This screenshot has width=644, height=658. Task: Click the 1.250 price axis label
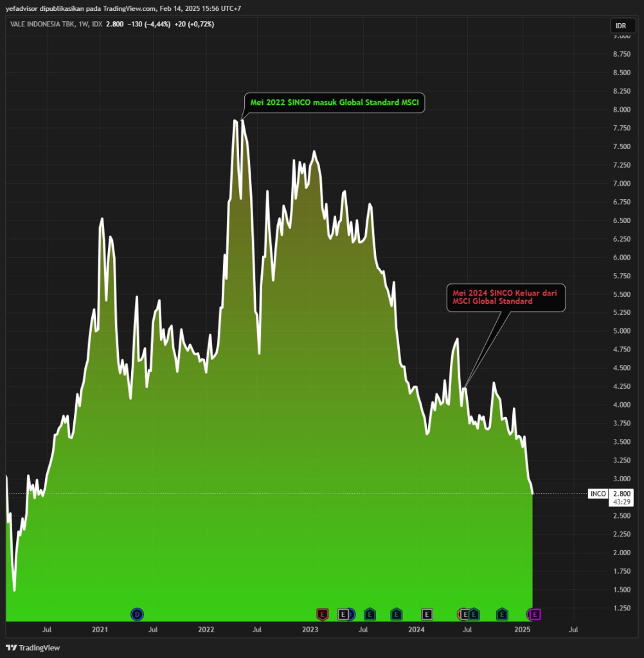coord(622,608)
